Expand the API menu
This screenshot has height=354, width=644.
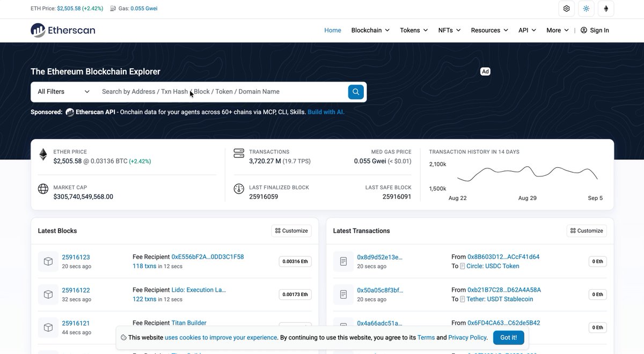(527, 31)
